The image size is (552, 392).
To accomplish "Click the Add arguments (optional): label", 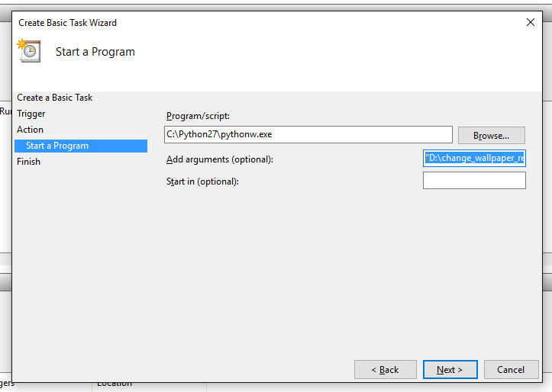I will pos(220,159).
